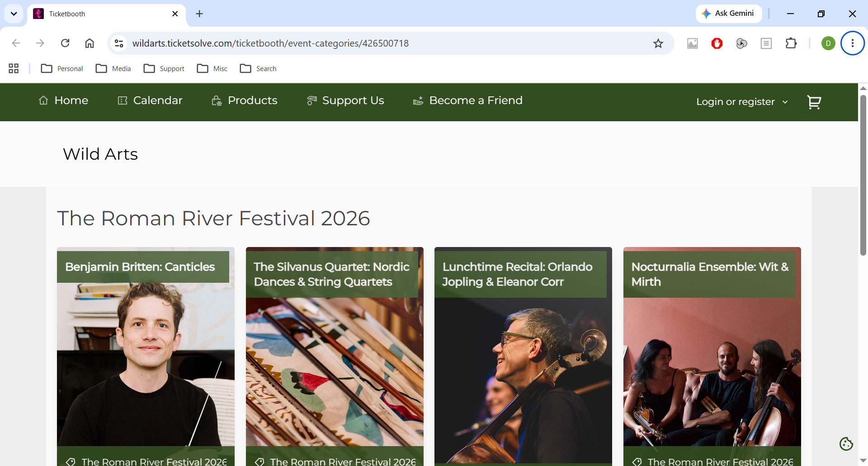Screen dimensions: 868x466
Task: Expand the Login or register dropdown
Action: [742, 102]
